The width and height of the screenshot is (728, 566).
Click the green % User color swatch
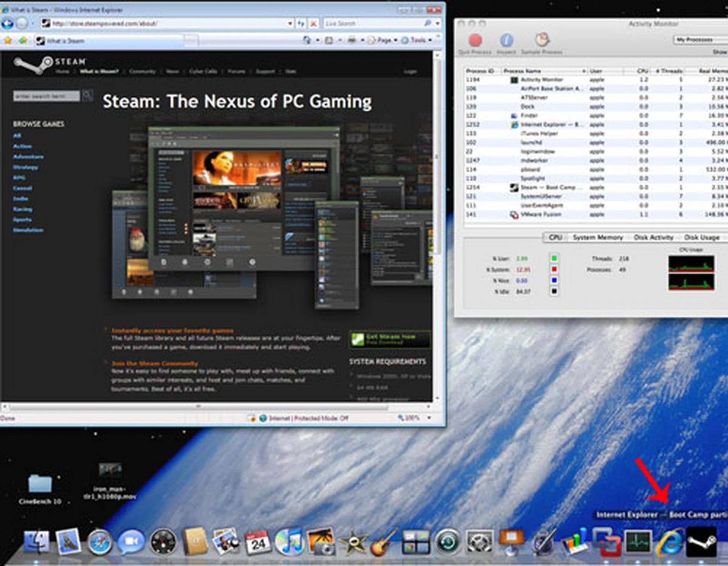[x=555, y=259]
